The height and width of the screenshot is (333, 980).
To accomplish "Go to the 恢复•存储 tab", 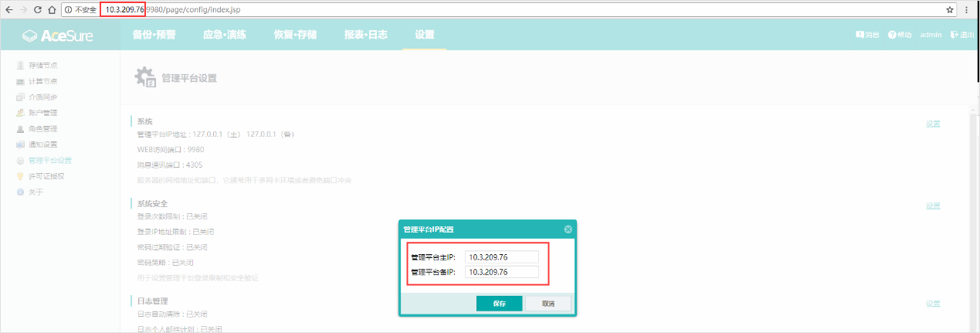I will 295,35.
